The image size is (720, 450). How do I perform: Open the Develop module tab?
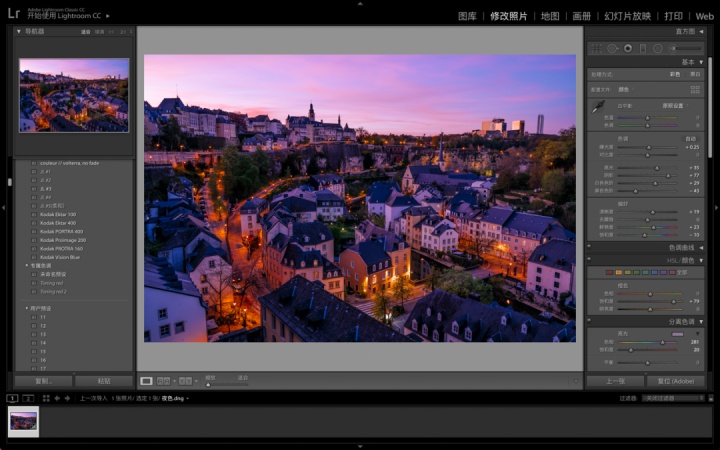509,16
